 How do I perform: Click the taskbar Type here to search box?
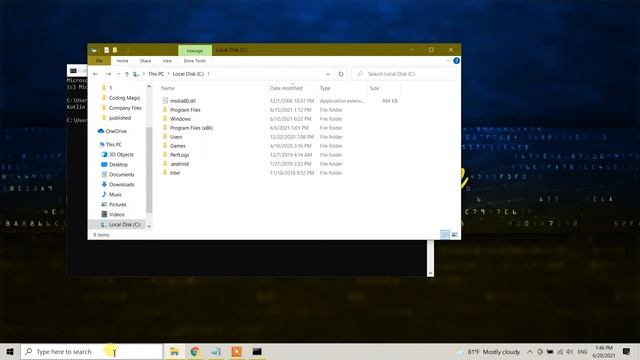[92, 351]
